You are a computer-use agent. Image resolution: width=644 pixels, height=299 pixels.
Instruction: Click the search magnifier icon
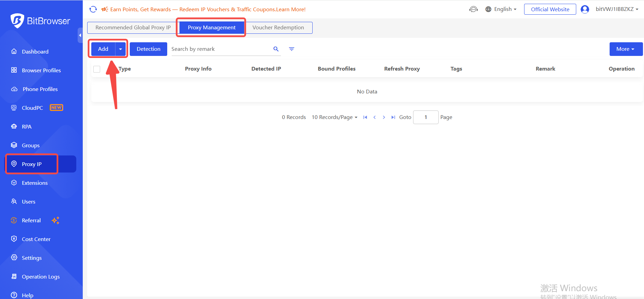pyautogui.click(x=276, y=49)
